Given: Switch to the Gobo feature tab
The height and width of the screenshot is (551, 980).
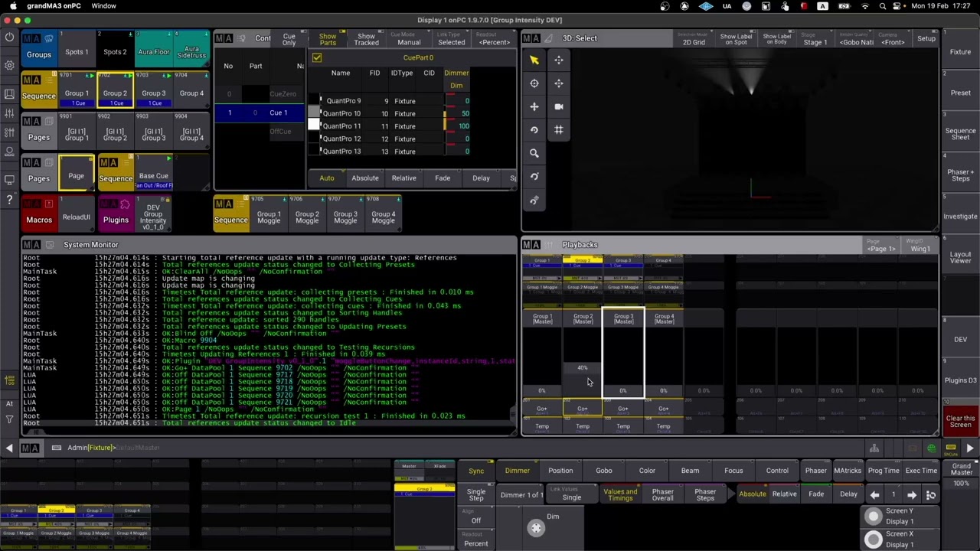Looking at the screenshot, I should click(x=604, y=471).
